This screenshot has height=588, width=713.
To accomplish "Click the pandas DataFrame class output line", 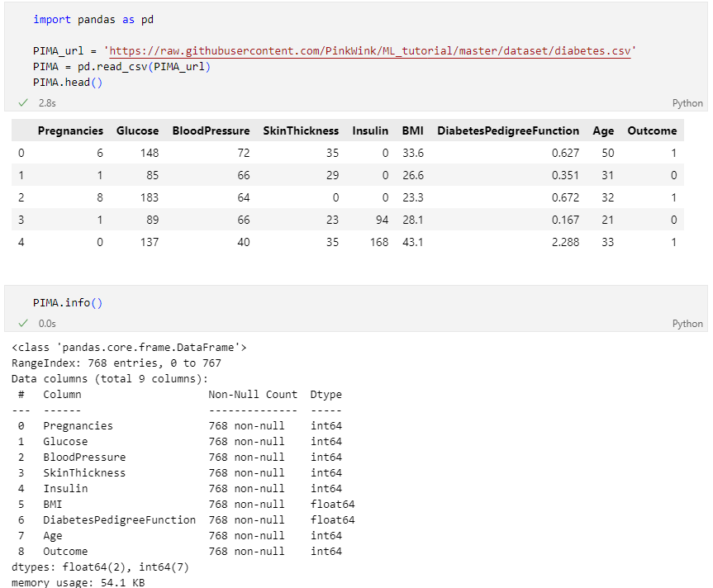I will [129, 348].
